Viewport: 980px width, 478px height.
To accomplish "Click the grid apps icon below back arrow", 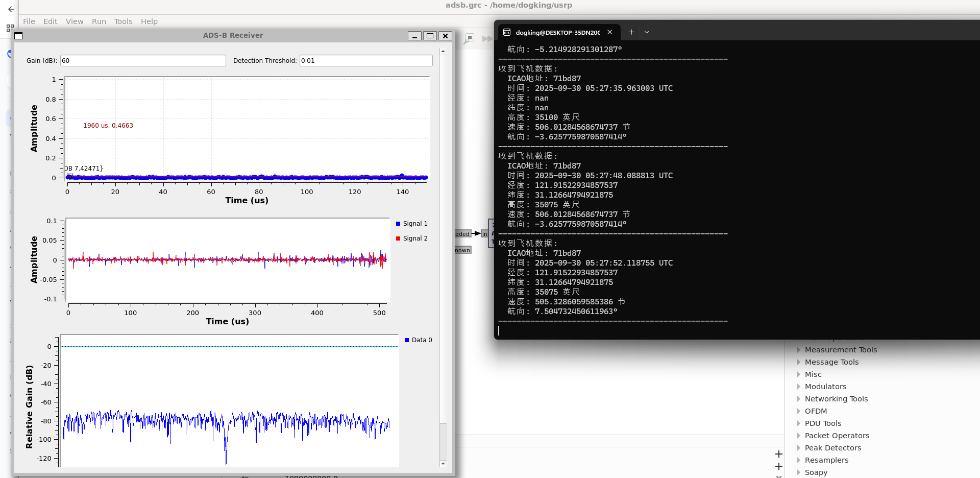I will (10, 28).
